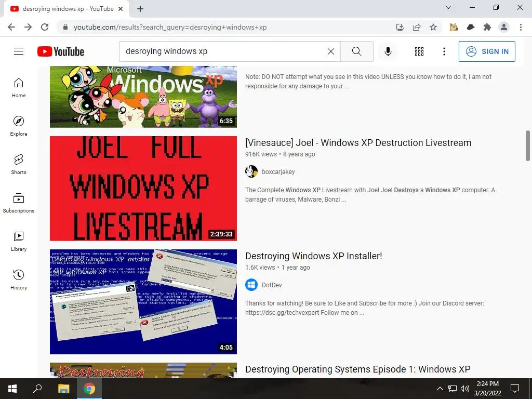532x399 pixels.
Task: Open the volume tray icon
Action: (465, 389)
